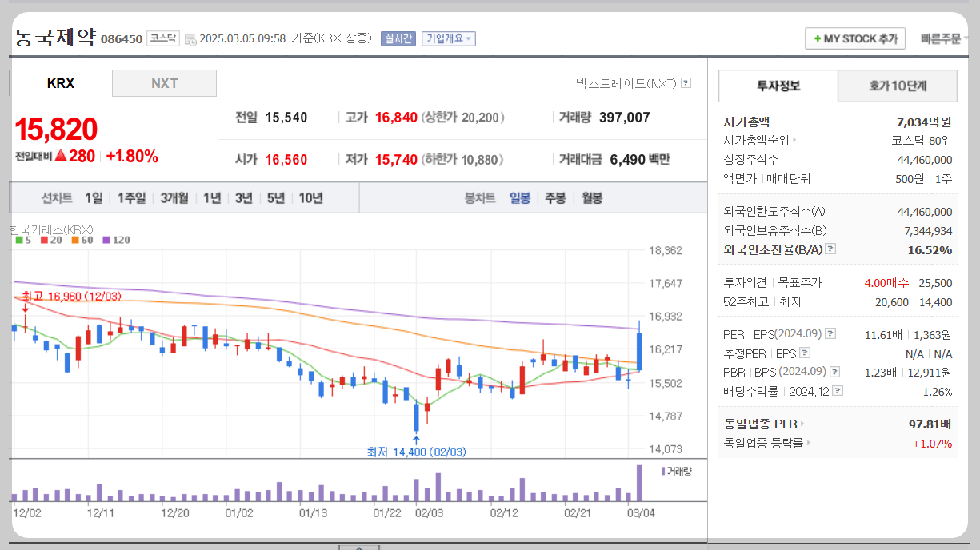Select the 1일 line chart period
The width and height of the screenshot is (980, 550).
point(94,198)
